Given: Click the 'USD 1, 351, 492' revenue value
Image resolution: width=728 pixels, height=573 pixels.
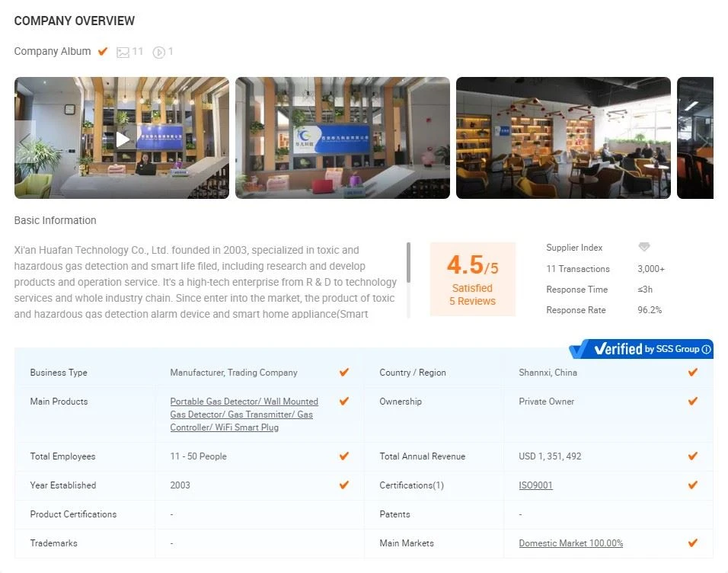Looking at the screenshot, I should click(x=550, y=456).
